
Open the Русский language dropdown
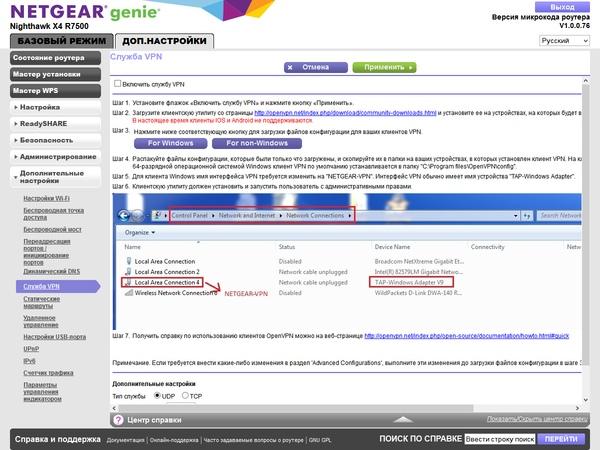(x=564, y=41)
